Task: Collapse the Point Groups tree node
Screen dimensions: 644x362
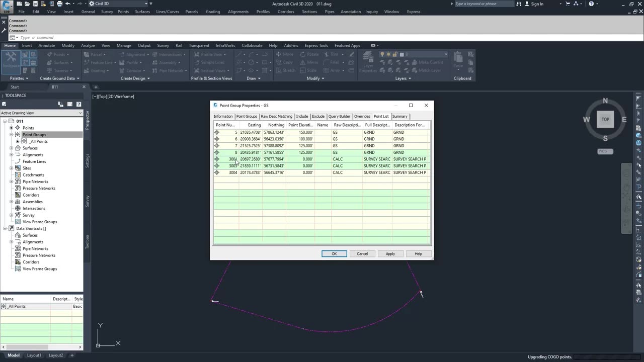Action: pos(11,135)
